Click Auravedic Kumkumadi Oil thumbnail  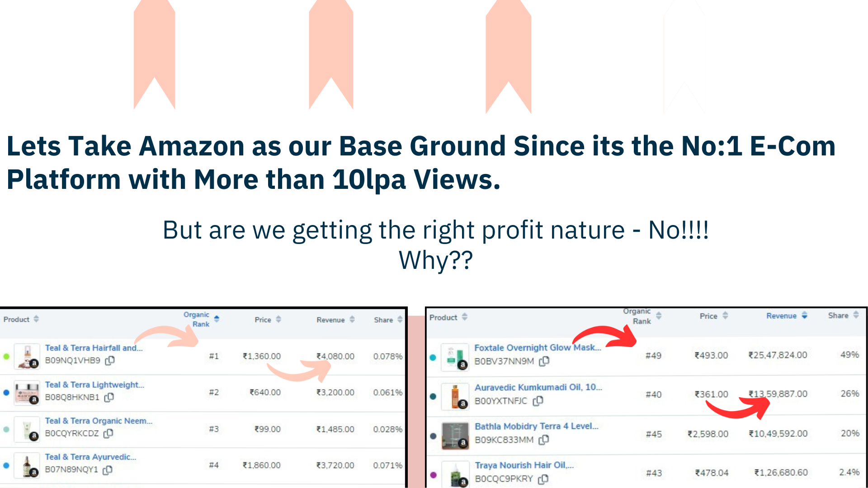click(x=455, y=396)
